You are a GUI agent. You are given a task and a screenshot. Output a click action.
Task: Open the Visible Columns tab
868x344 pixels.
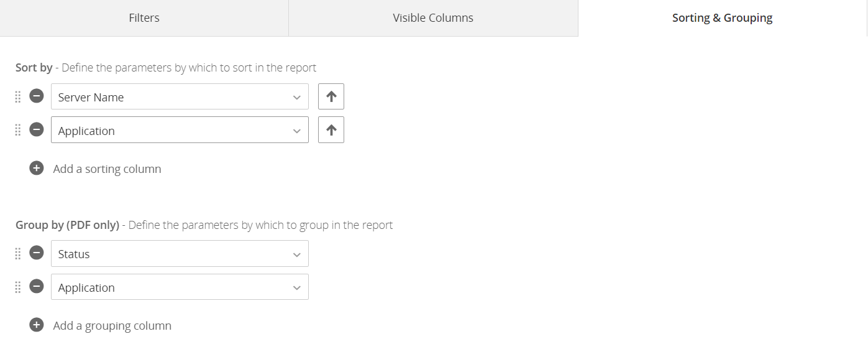[433, 18]
